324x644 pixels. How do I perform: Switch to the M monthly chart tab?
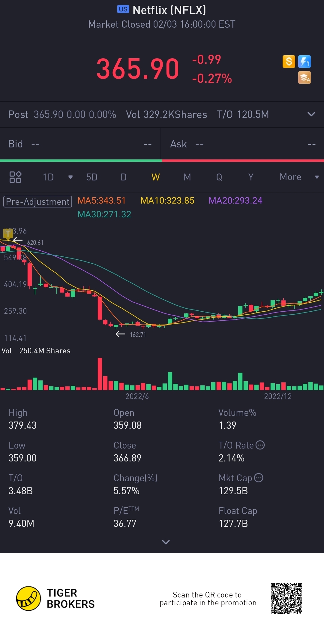(187, 177)
